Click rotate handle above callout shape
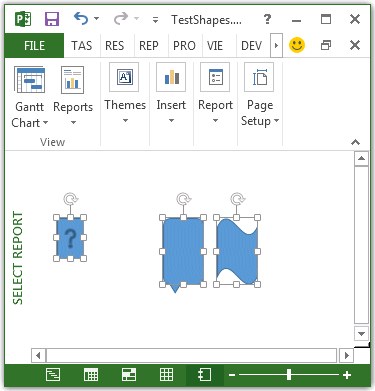The width and height of the screenshot is (375, 391). [183, 199]
